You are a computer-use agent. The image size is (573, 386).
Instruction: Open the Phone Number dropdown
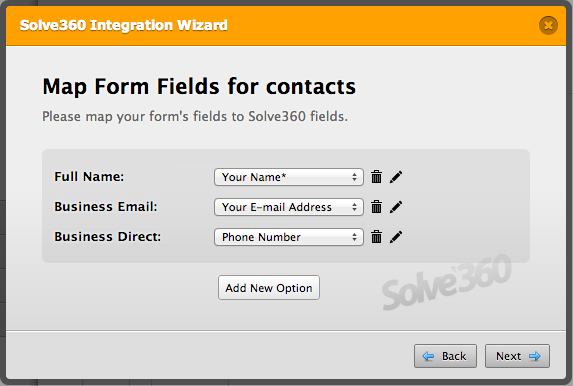(x=289, y=237)
